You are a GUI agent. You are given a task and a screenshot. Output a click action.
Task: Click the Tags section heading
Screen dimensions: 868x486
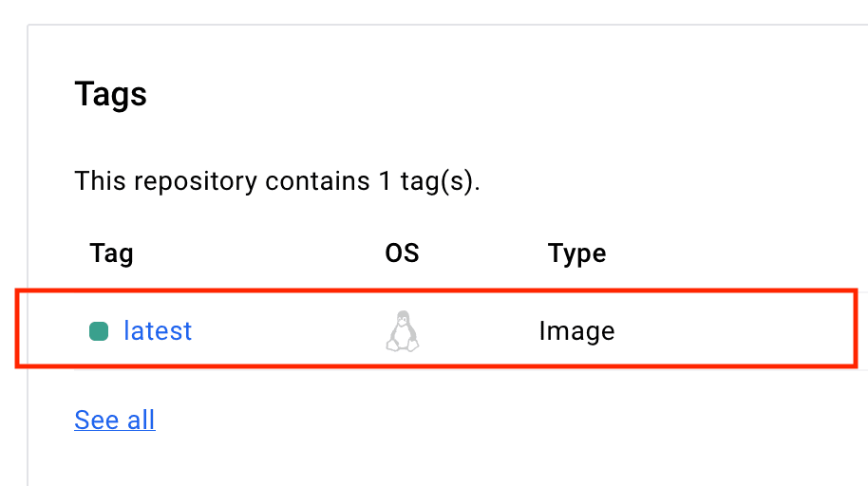pos(110,95)
